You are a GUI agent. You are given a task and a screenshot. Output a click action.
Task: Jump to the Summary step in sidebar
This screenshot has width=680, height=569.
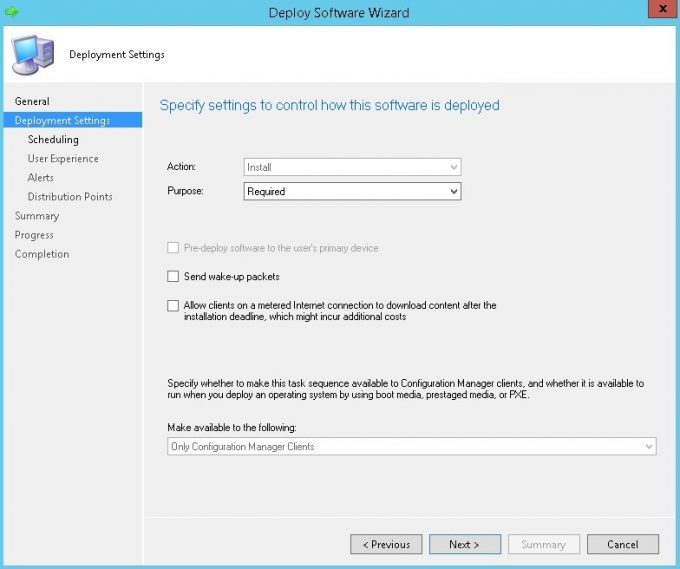point(37,216)
